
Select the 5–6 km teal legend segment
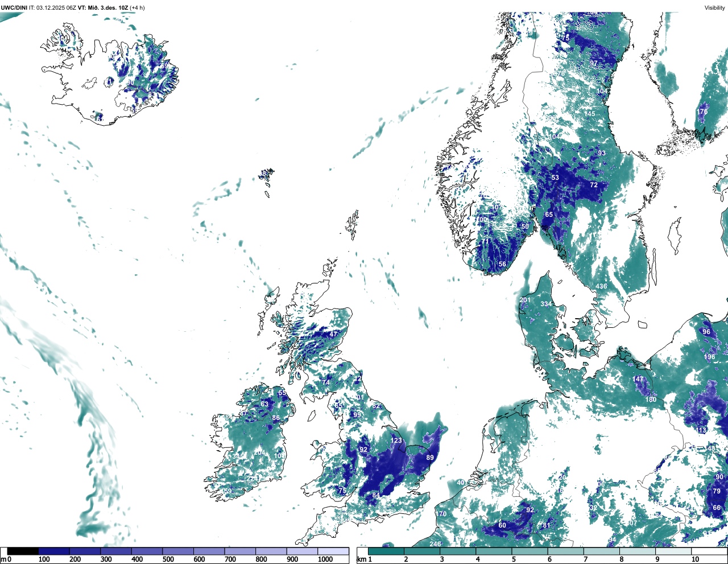[x=530, y=551]
